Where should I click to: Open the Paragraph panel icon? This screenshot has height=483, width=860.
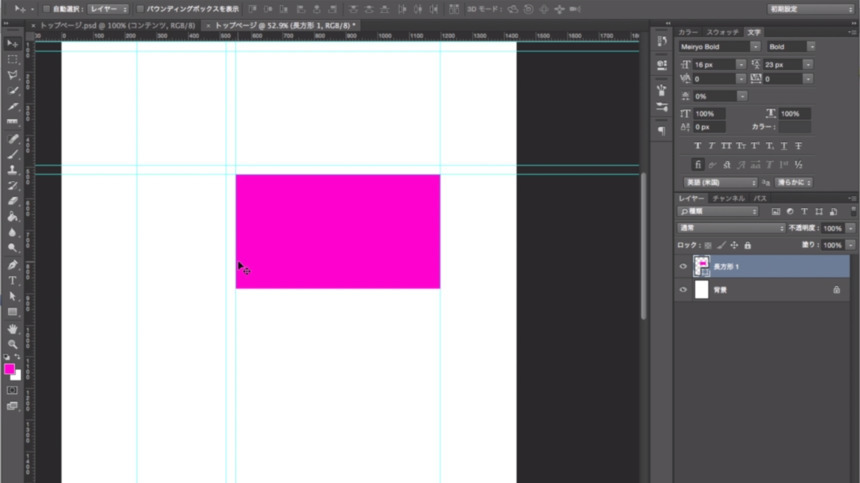tap(662, 130)
